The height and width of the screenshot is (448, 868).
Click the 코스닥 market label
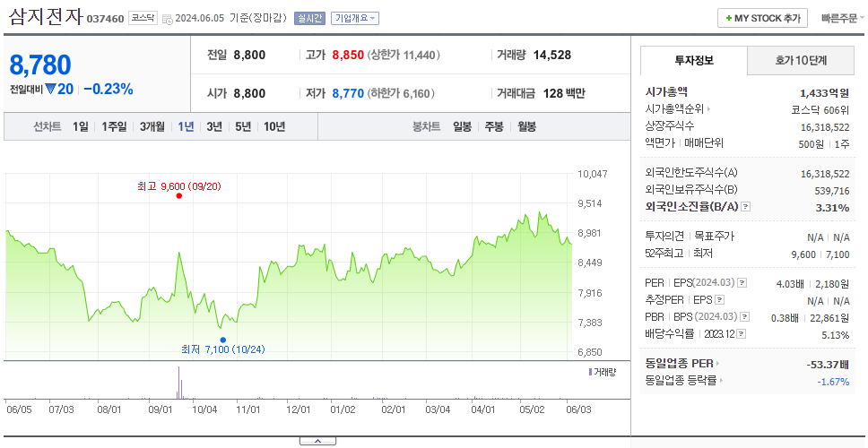tap(143, 18)
